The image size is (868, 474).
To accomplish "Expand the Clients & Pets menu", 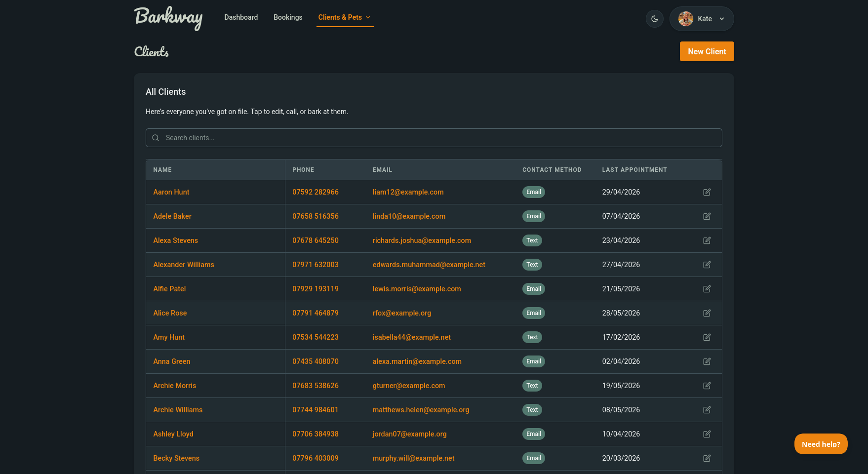I will coord(345,17).
